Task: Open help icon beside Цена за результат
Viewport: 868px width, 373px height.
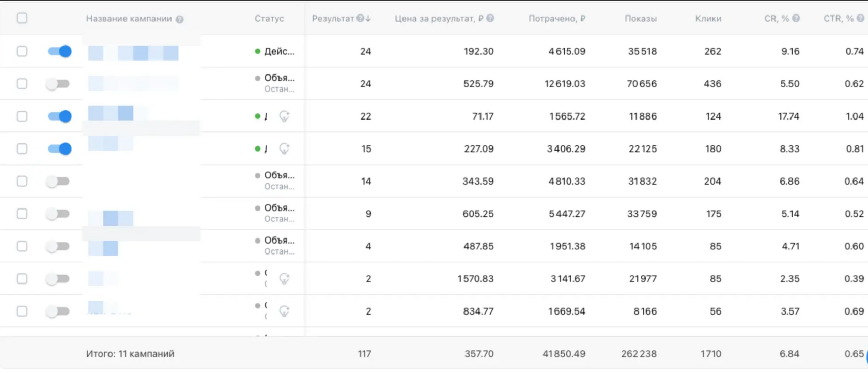Action: tap(490, 18)
